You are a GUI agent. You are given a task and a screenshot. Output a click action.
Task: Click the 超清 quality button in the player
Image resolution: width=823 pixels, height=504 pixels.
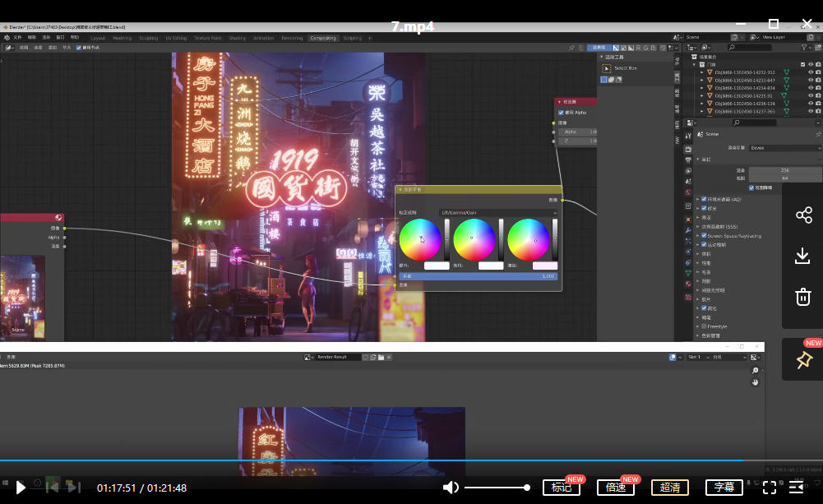[669, 487]
